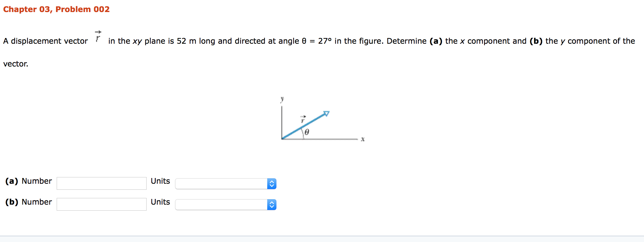The image size is (644, 242).
Task: Click the Chapter 03, Problem 002 heading
Action: pos(56,9)
